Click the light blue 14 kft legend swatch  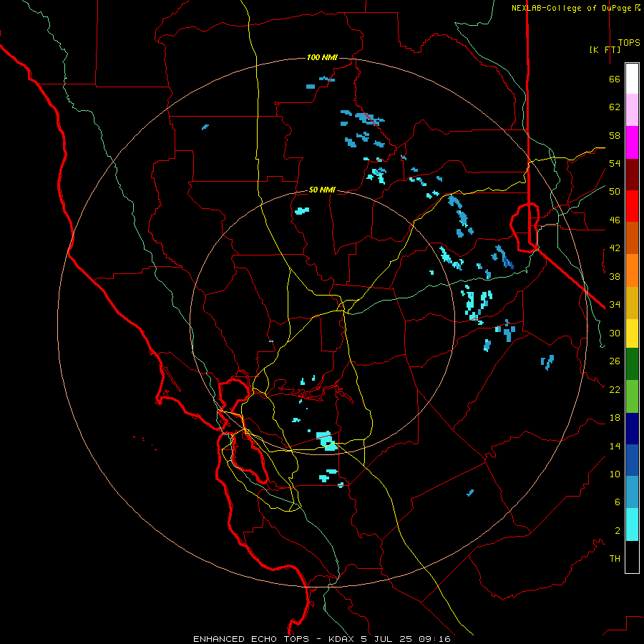pyautogui.click(x=632, y=492)
